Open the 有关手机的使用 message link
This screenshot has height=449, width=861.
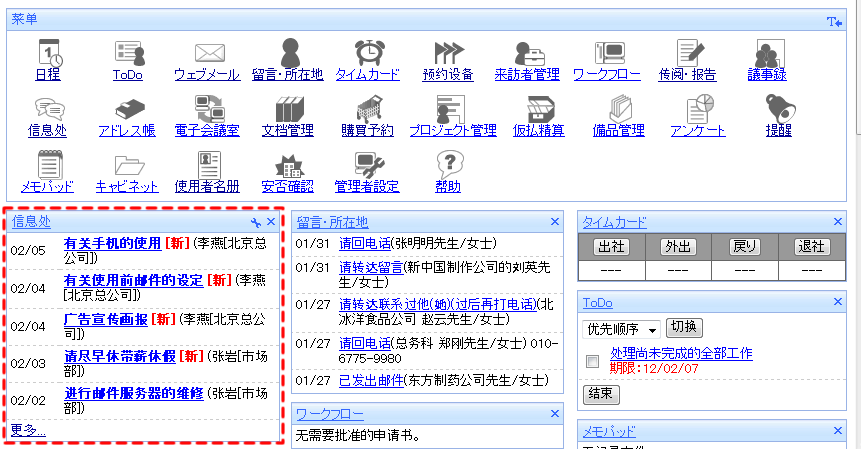(x=112, y=243)
